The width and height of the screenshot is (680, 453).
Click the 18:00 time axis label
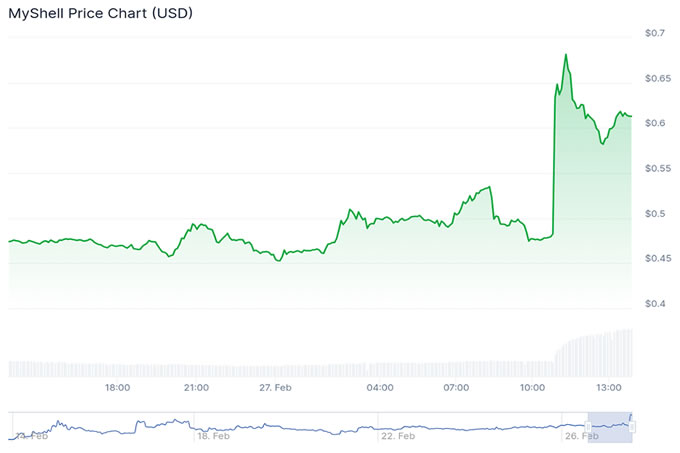tap(119, 387)
